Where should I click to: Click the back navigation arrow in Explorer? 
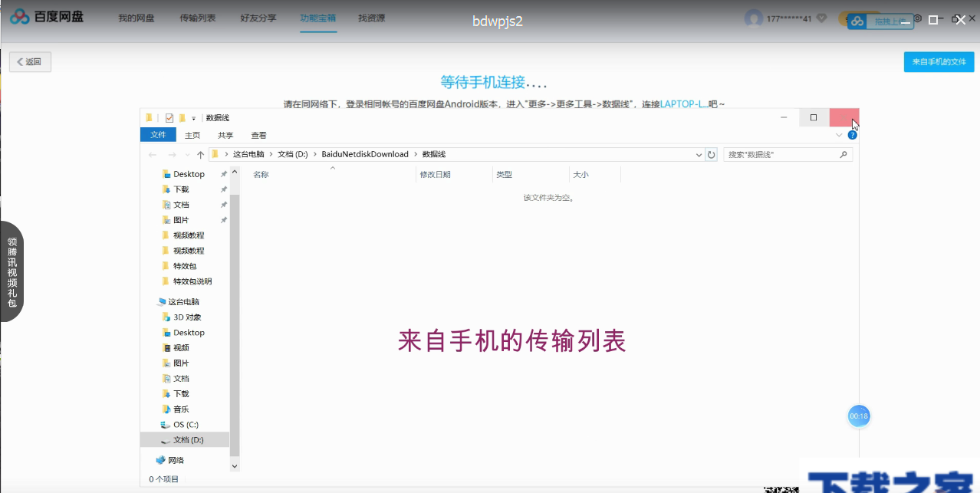pos(153,154)
